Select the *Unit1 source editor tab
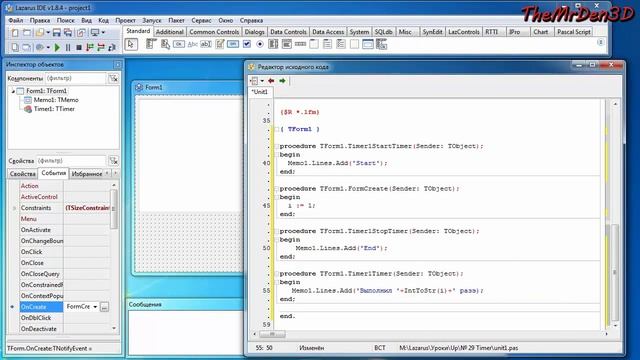 pos(260,92)
